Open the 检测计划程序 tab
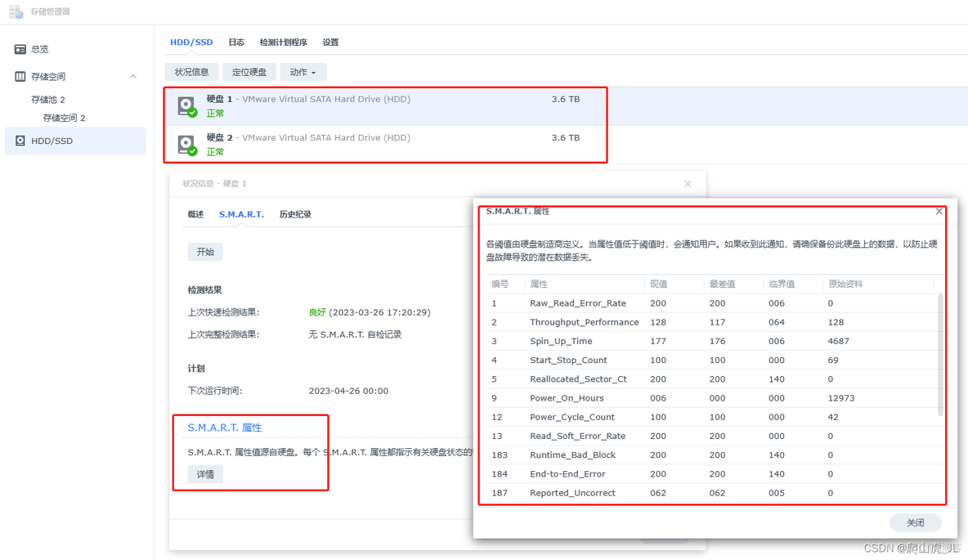Viewport: 968px width, 560px height. click(x=283, y=42)
